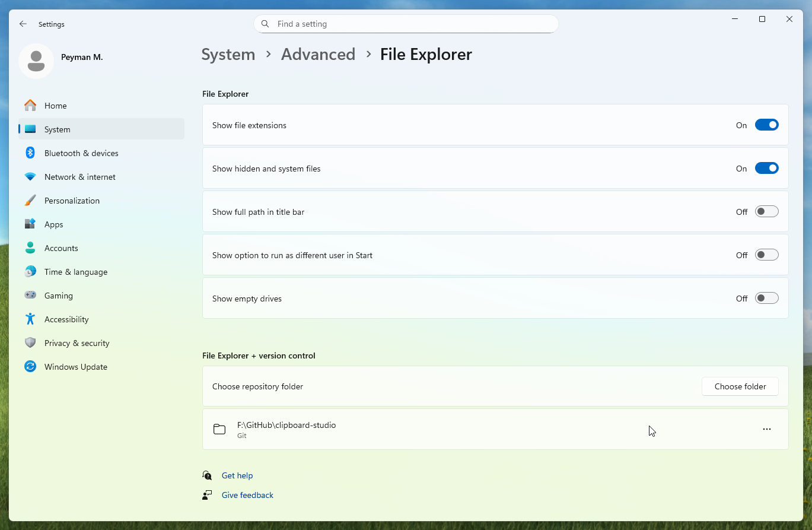Jump to Advanced in the breadcrumb
The image size is (812, 530).
tap(318, 55)
